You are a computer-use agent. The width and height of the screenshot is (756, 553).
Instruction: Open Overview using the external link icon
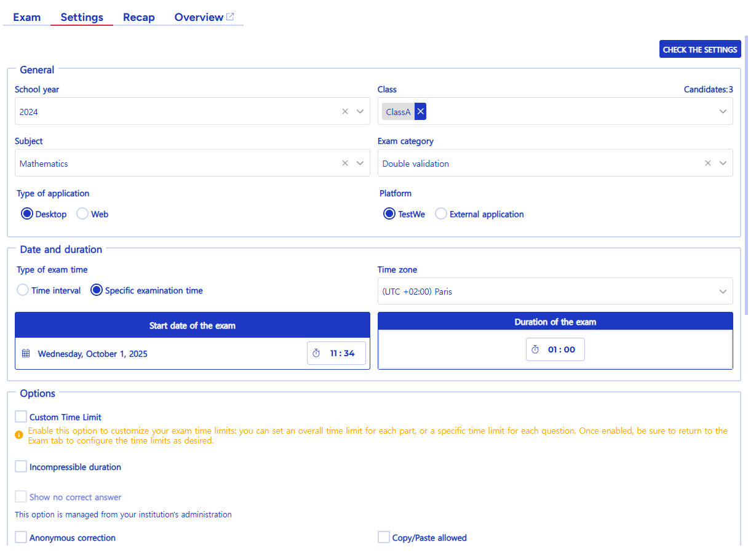tap(232, 16)
